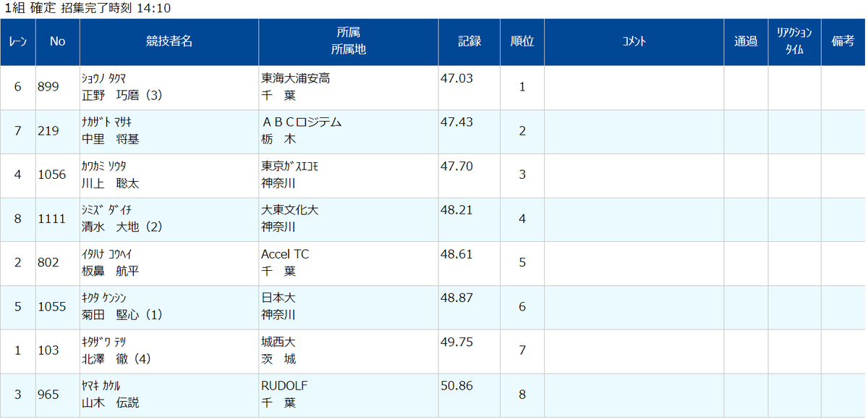The image size is (868, 420).
Task: Click bib number 965
Action: [48, 395]
